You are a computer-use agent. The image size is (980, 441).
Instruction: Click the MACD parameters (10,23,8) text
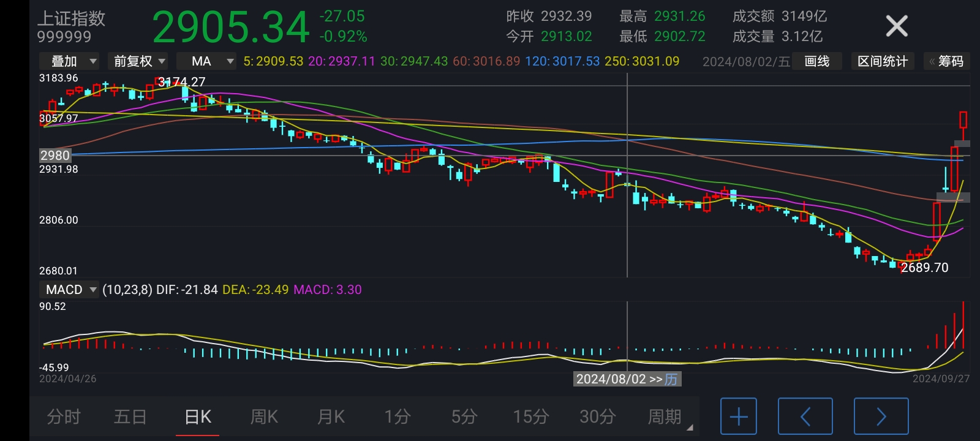[127, 289]
